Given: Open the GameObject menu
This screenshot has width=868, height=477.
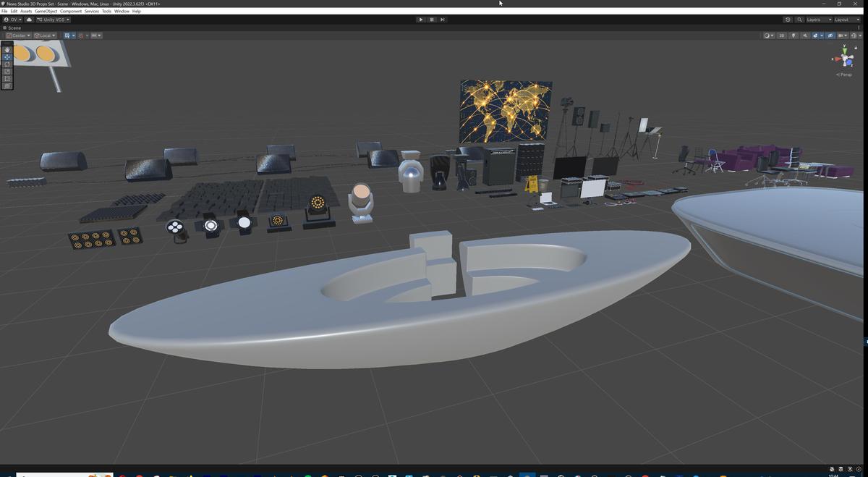Looking at the screenshot, I should (46, 12).
